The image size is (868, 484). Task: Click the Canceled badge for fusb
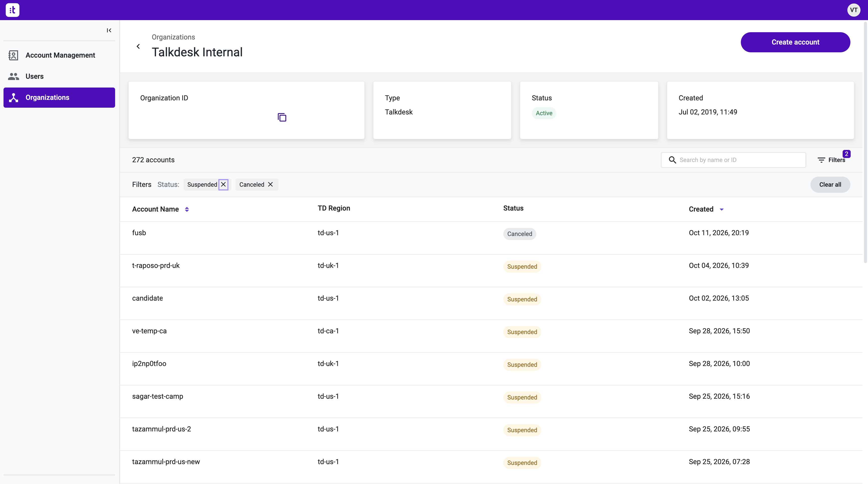click(x=520, y=234)
